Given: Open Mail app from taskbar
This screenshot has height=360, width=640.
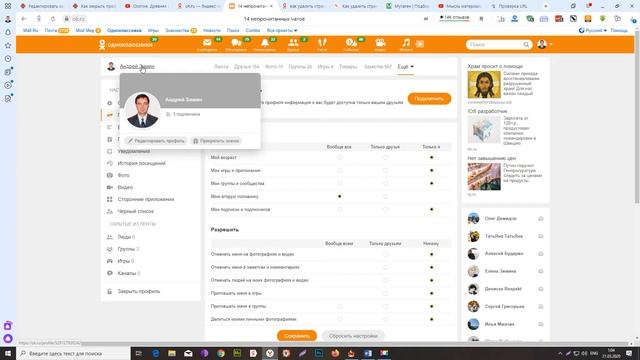Looking at the screenshot, I should point(188,353).
